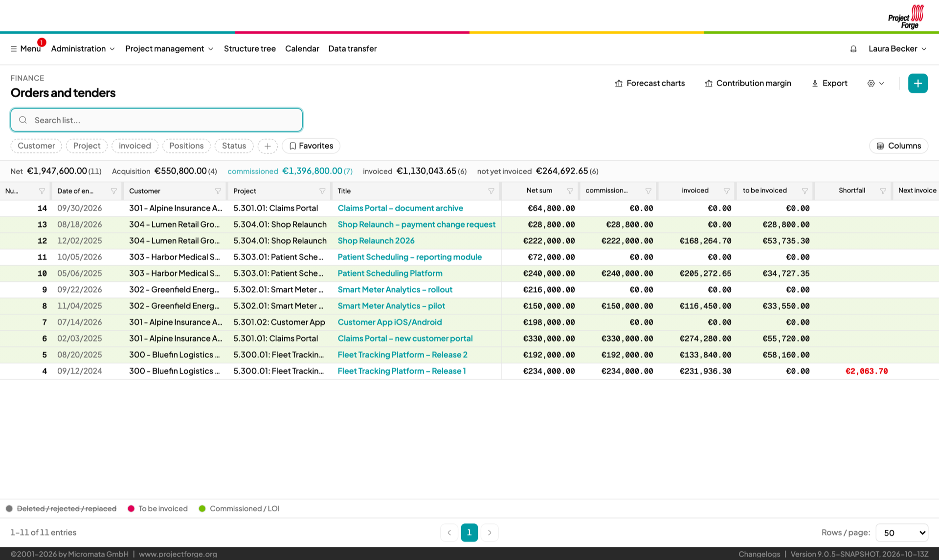
Task: Go to the previous page arrow
Action: point(449,533)
